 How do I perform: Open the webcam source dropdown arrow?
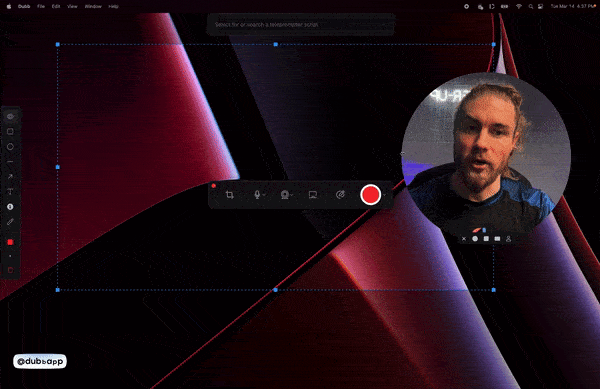(x=292, y=195)
